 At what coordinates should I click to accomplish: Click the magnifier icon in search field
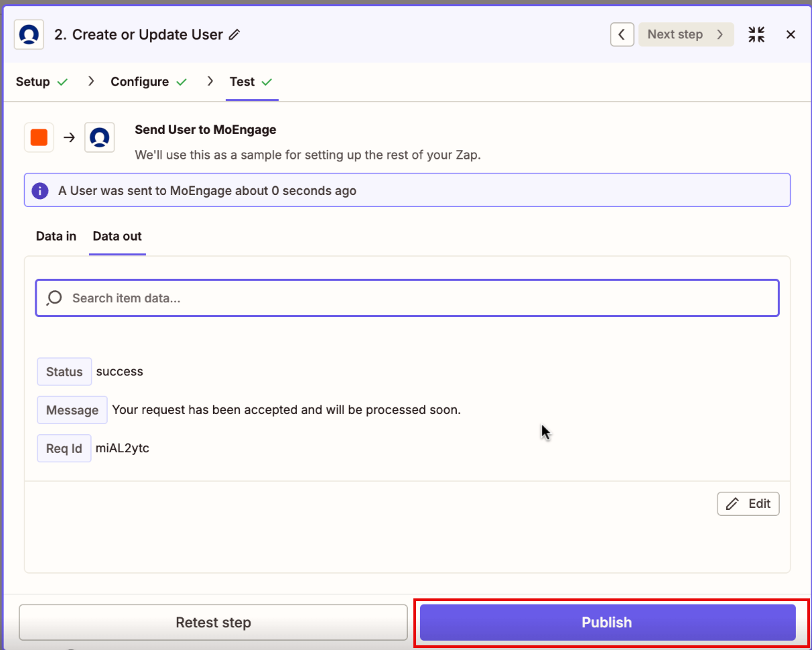click(54, 298)
